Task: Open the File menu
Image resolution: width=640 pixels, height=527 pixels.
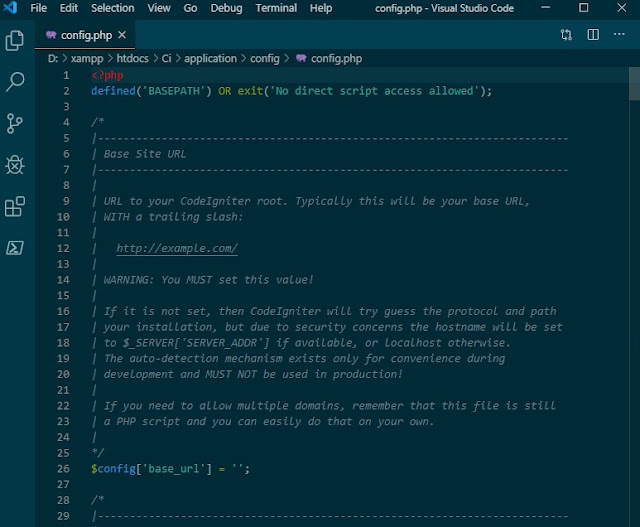Action: [38, 8]
